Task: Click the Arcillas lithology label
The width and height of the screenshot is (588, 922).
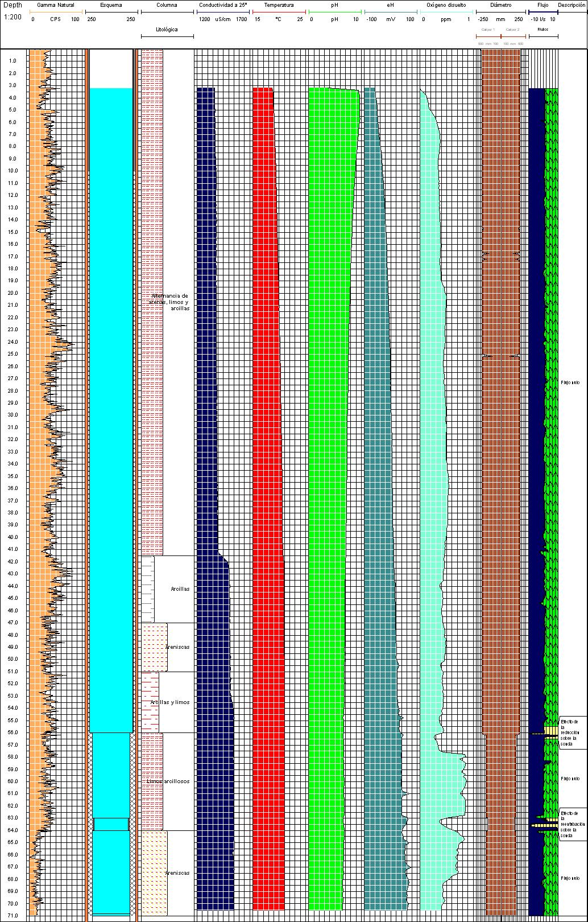Action: coord(180,589)
